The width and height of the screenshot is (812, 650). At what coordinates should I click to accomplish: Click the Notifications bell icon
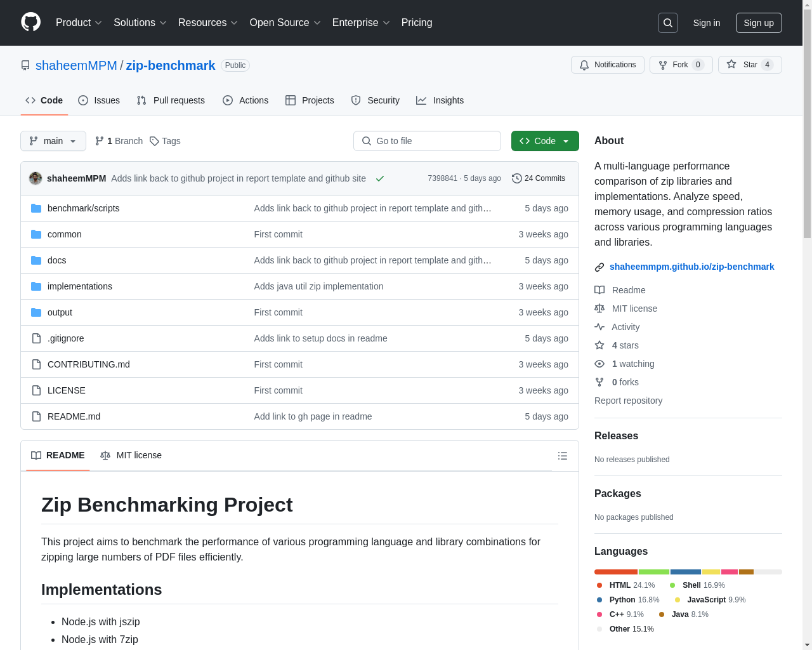click(584, 65)
